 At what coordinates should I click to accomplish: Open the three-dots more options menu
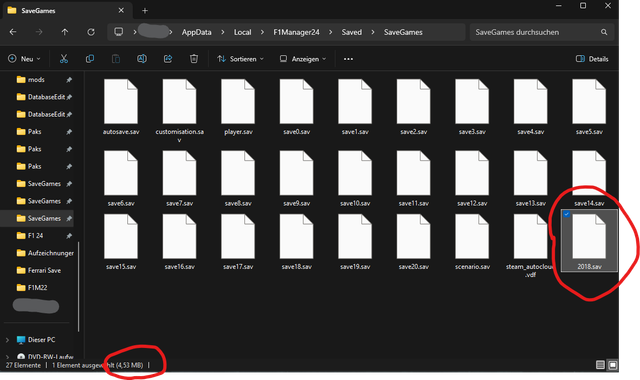click(x=348, y=59)
